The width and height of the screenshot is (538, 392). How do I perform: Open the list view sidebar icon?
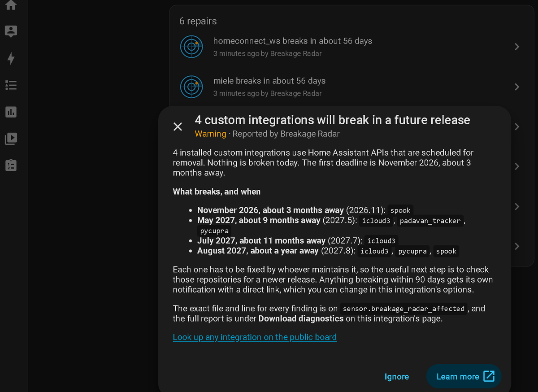(11, 85)
